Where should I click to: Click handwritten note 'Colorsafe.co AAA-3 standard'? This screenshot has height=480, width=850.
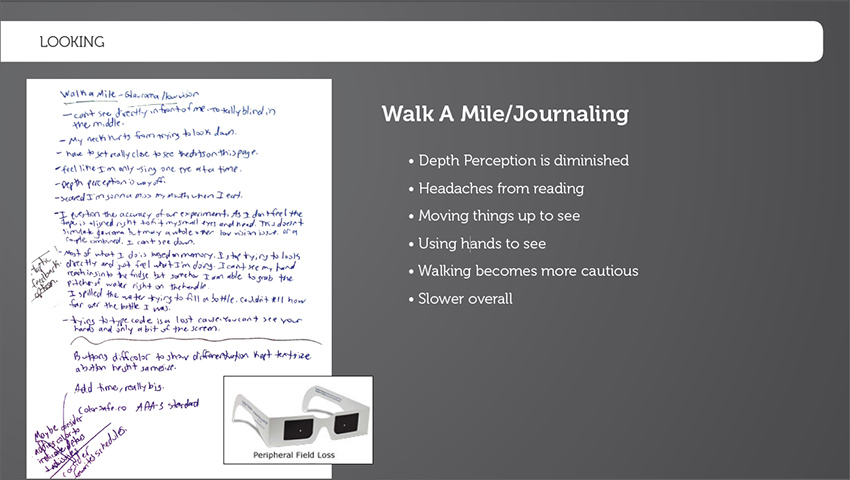(139, 406)
